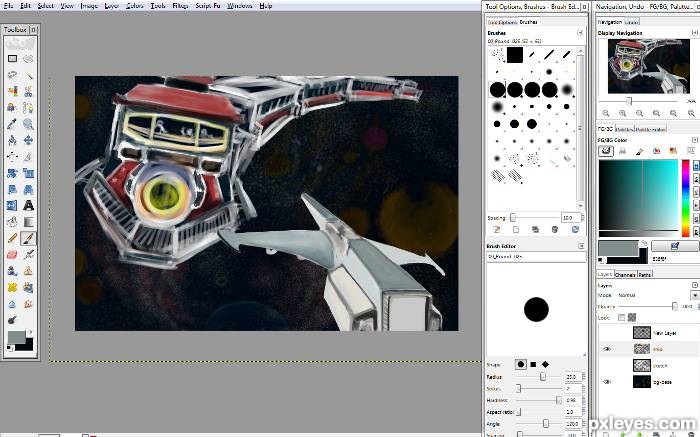Toggle the eye icon of the highlighted inks layer
The width and height of the screenshot is (700, 437).
607,349
